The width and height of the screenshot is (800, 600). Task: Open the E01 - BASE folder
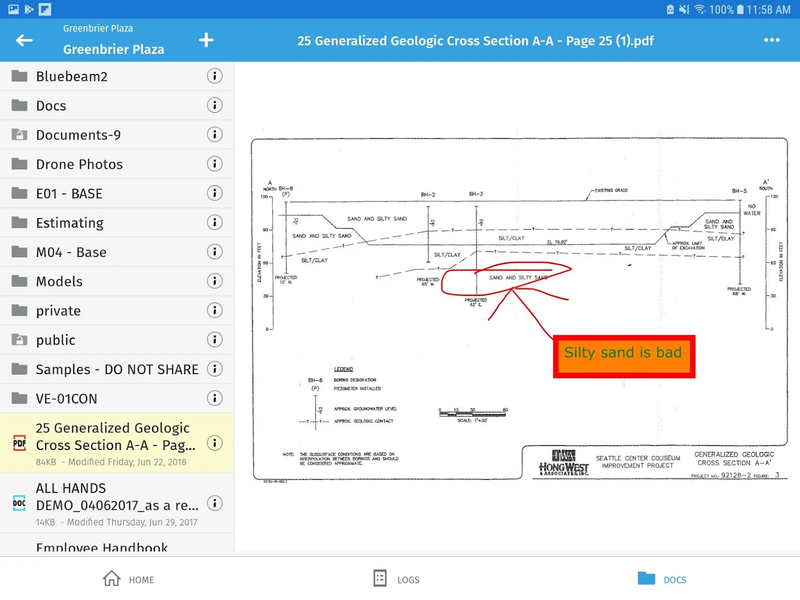pyautogui.click(x=69, y=193)
